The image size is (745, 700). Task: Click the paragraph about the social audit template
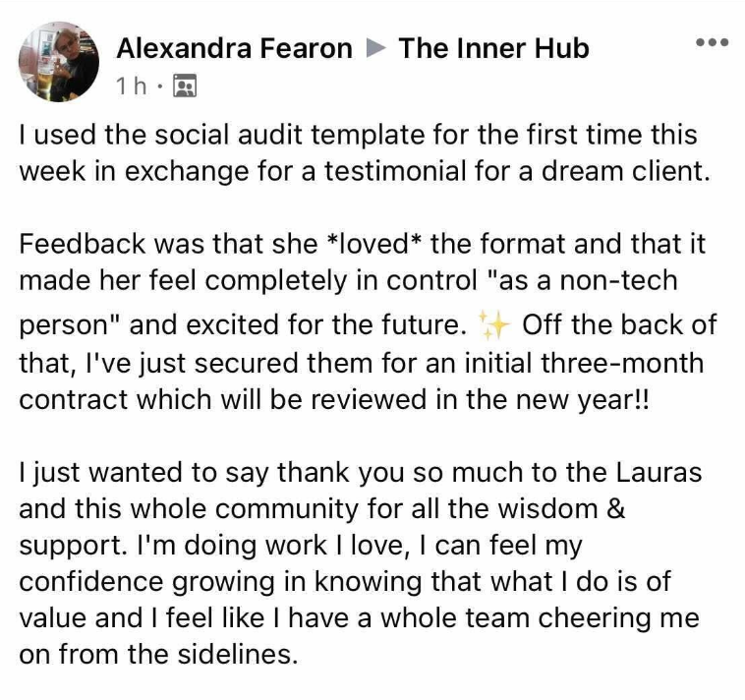click(365, 152)
